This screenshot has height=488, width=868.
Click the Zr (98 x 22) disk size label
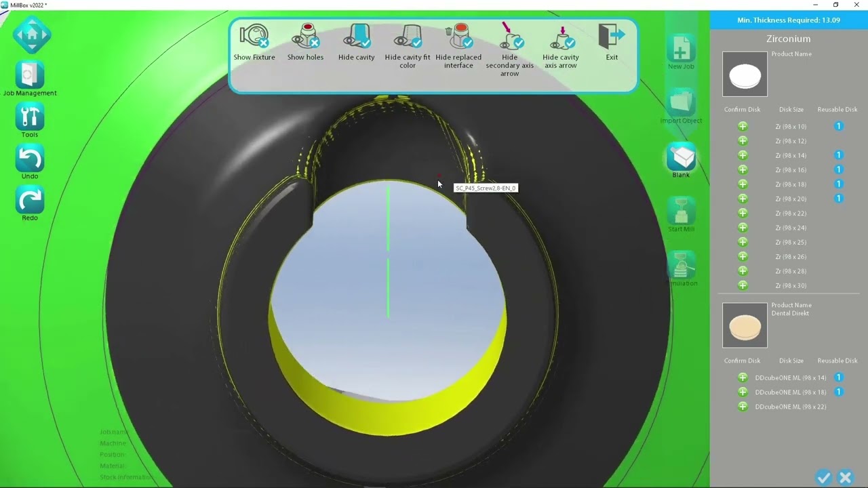(x=791, y=213)
